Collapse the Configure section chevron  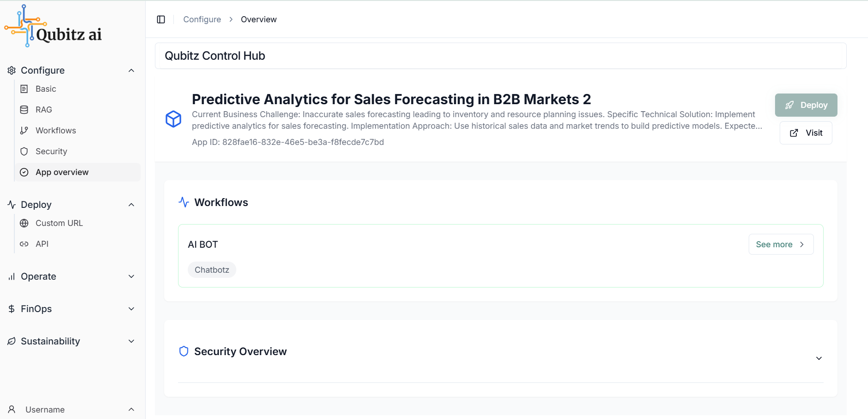(131, 70)
